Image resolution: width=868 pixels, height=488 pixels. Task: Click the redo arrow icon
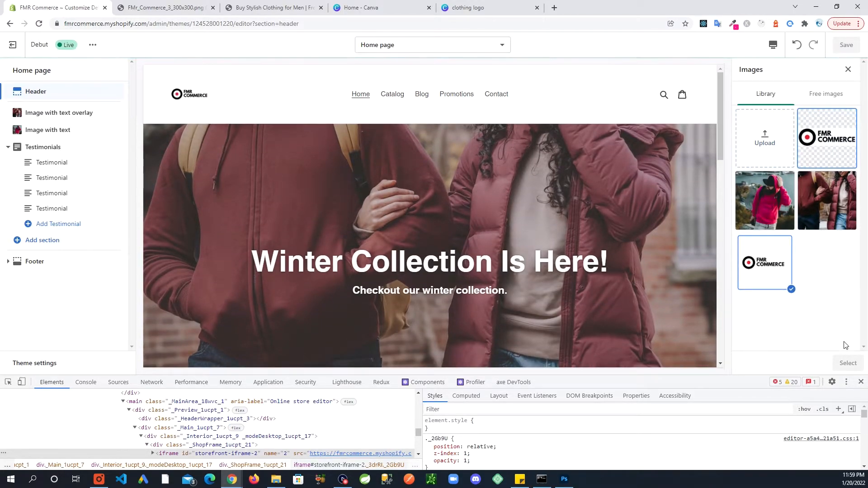click(x=813, y=45)
